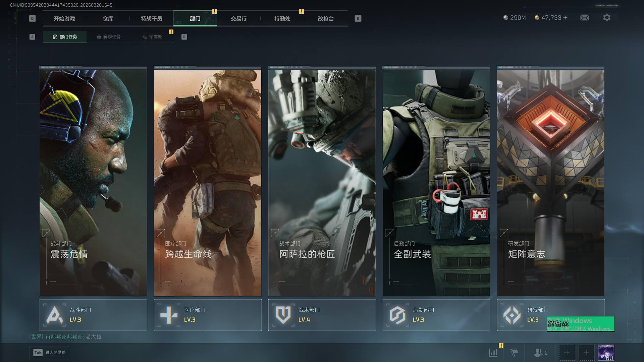Click the 研发部门 emblem icon

pyautogui.click(x=512, y=315)
